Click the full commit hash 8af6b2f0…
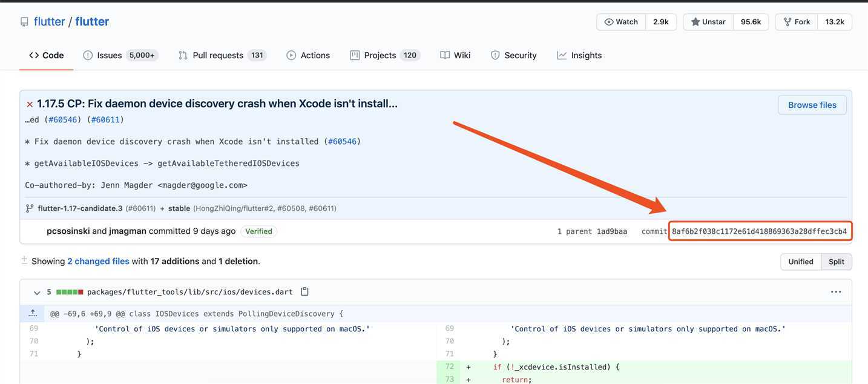 point(760,231)
